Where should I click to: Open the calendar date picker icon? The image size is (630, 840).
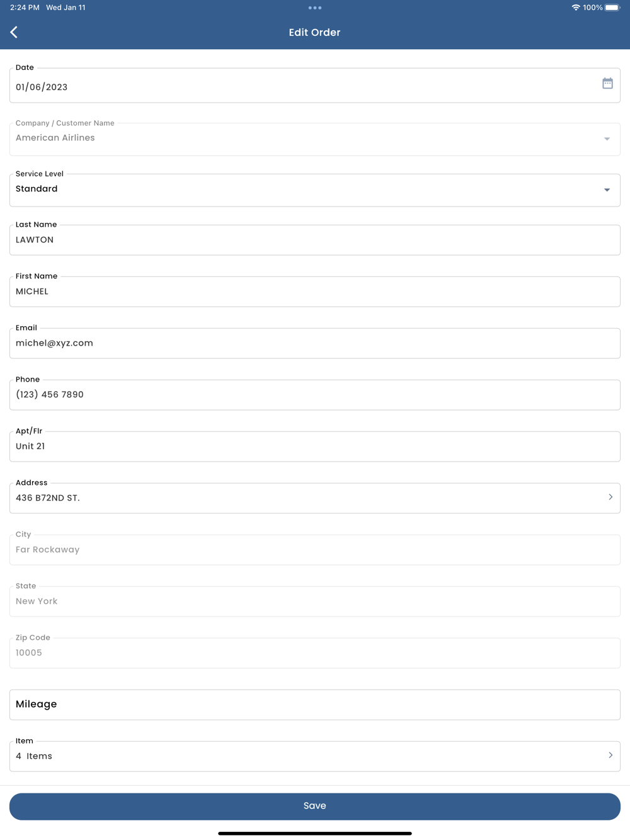607,83
